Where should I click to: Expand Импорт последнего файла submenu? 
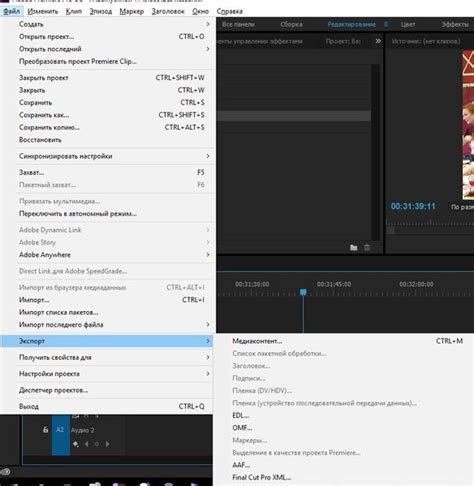pos(208,325)
